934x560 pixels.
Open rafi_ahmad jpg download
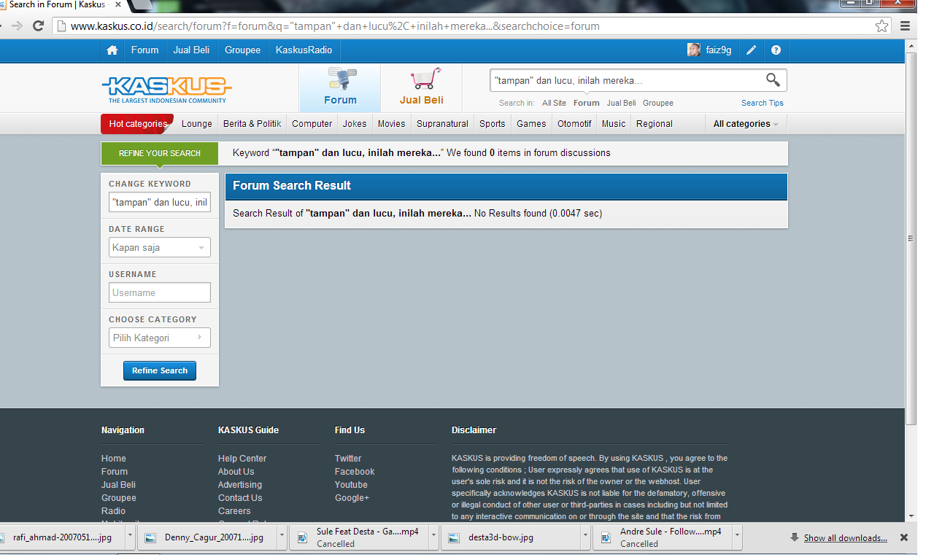[62, 537]
